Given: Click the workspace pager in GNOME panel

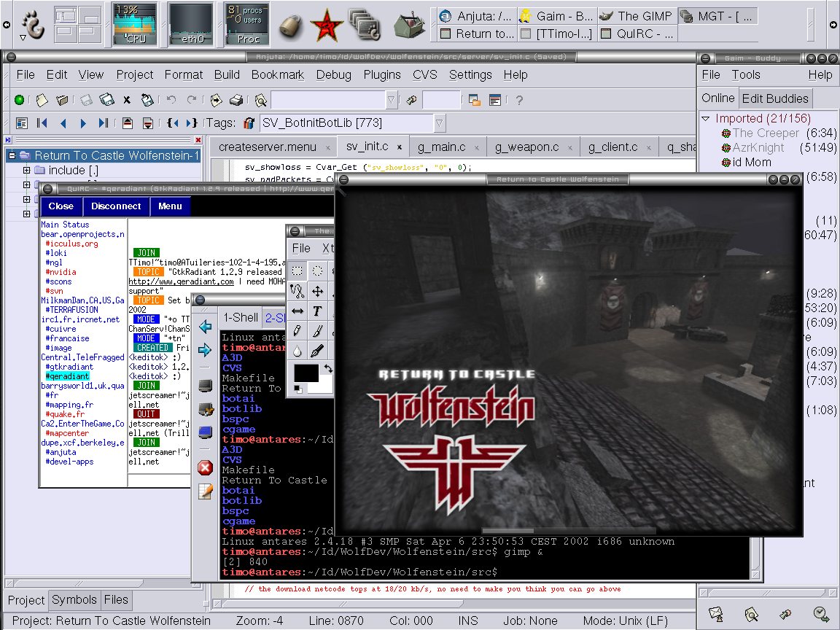Looking at the screenshot, I should click(78, 25).
